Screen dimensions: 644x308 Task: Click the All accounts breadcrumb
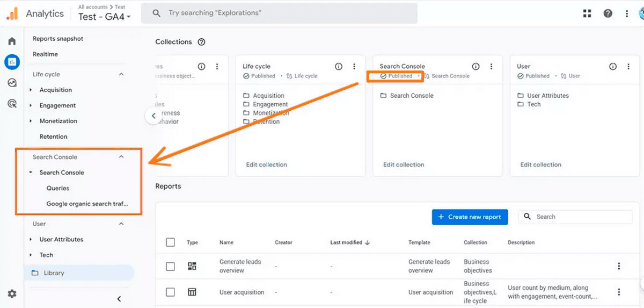(92, 7)
